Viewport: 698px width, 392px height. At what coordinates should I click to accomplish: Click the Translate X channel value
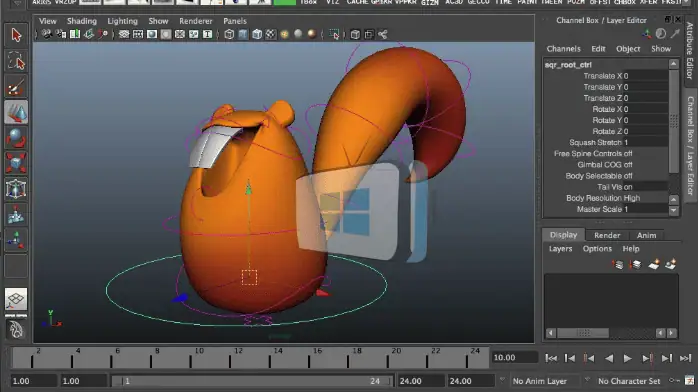(645, 76)
